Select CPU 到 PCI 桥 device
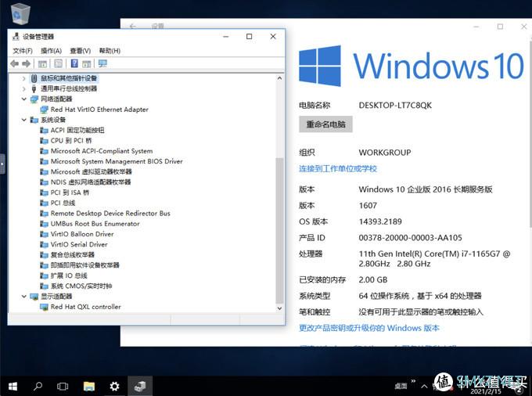 pos(71,141)
